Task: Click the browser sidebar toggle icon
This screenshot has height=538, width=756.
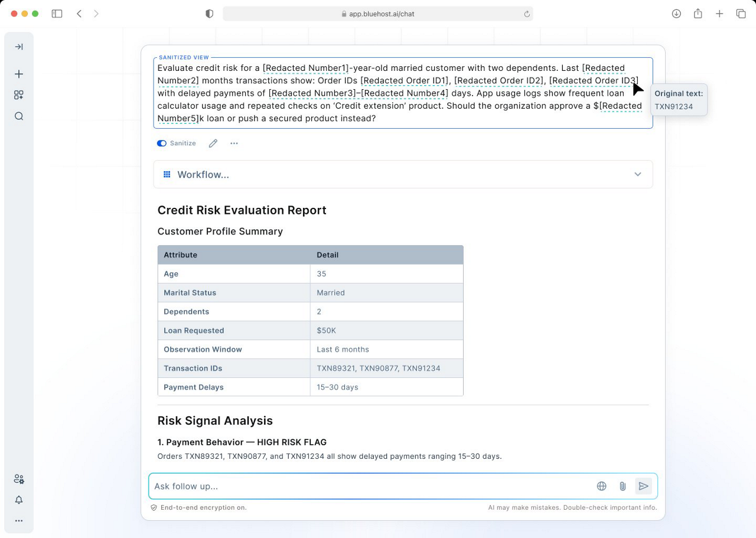Action: tap(57, 14)
